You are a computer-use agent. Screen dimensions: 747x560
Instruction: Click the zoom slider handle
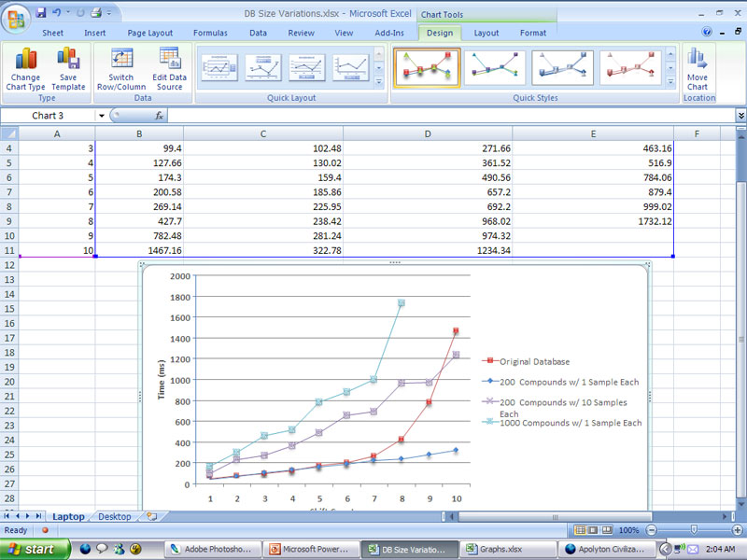pyautogui.click(x=693, y=530)
